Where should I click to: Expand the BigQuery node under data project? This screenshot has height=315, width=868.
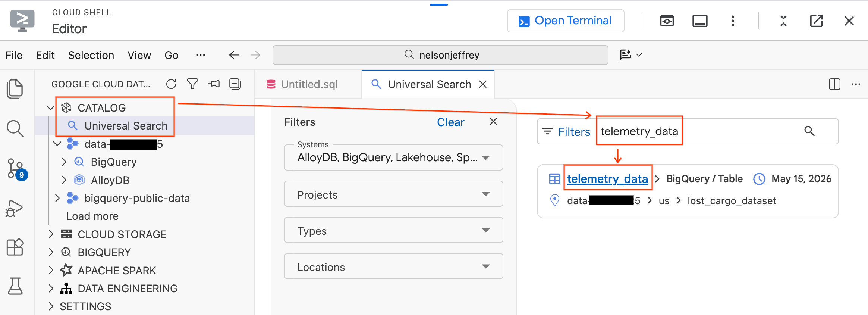tap(64, 162)
